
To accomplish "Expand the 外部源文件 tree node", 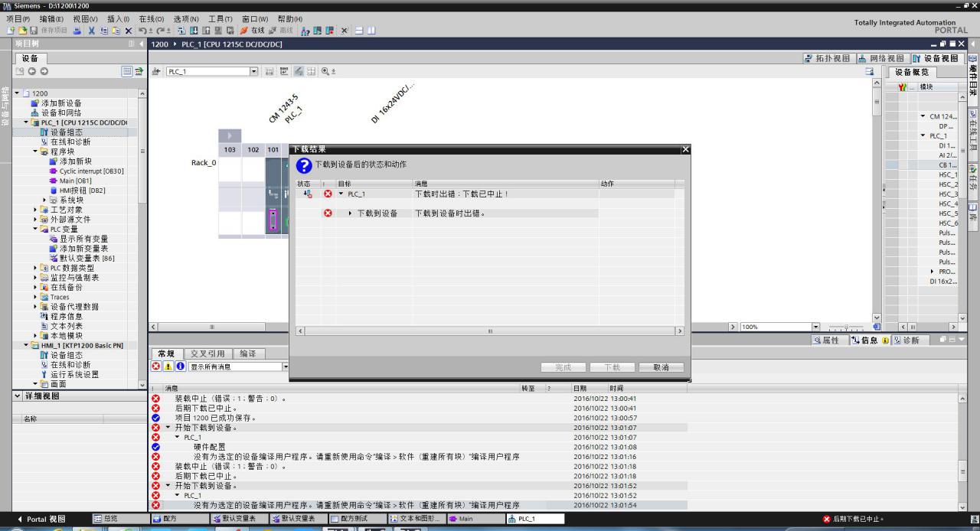I will (35, 220).
